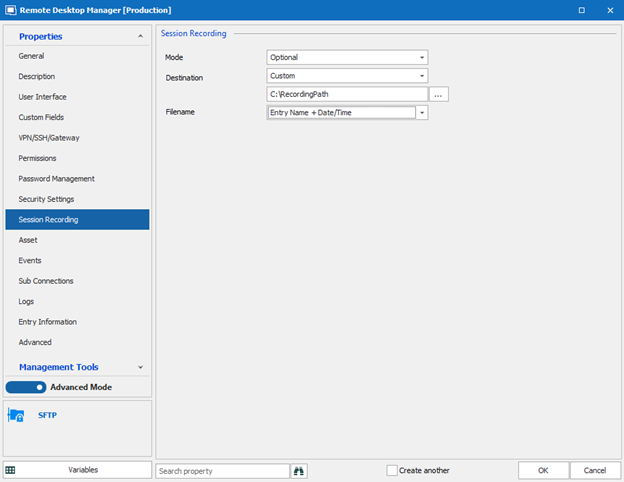Image resolution: width=624 pixels, height=482 pixels.
Task: Go to the Password Management page
Action: coord(56,179)
